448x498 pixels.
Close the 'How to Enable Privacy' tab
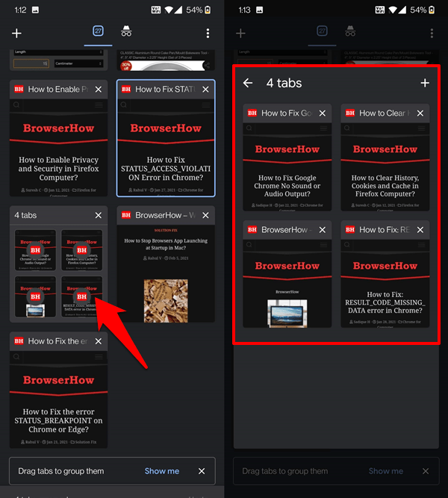click(99, 90)
